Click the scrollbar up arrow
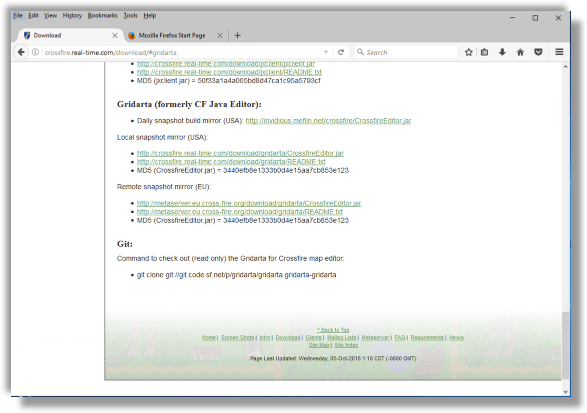 pyautogui.click(x=565, y=67)
